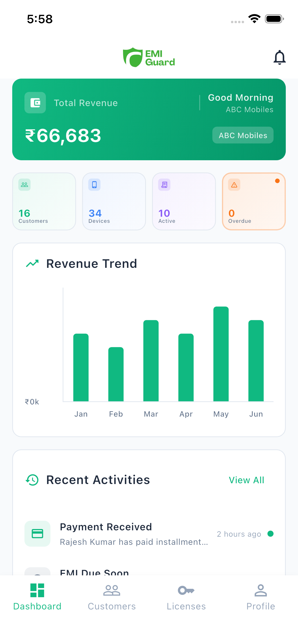
Task: Tap the active receipt icon
Action: [x=164, y=185]
